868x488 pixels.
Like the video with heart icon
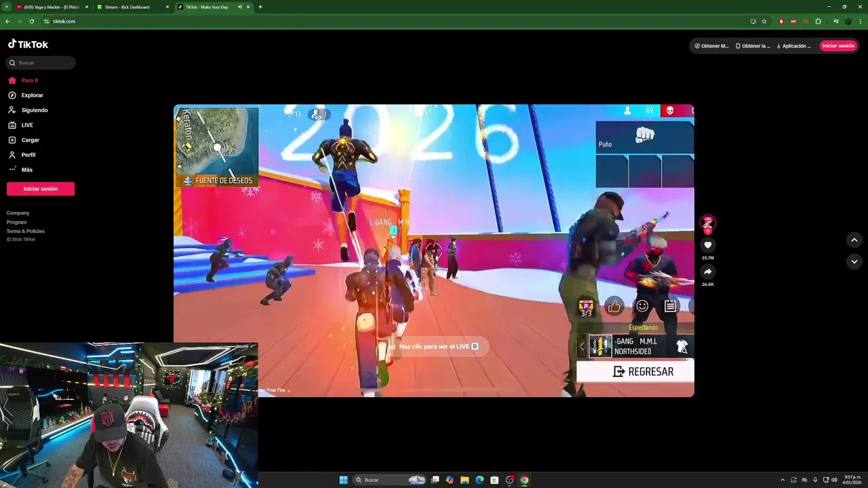click(708, 245)
